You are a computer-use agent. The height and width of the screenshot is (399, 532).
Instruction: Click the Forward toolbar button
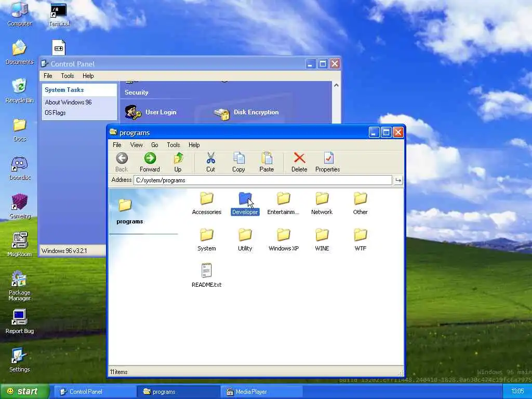click(x=150, y=162)
